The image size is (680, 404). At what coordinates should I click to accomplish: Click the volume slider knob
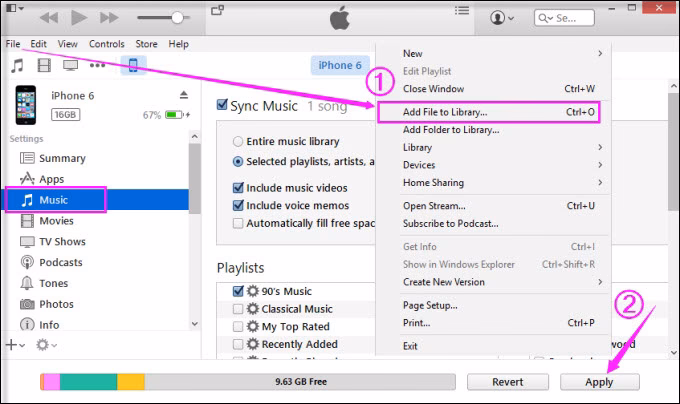tap(177, 18)
